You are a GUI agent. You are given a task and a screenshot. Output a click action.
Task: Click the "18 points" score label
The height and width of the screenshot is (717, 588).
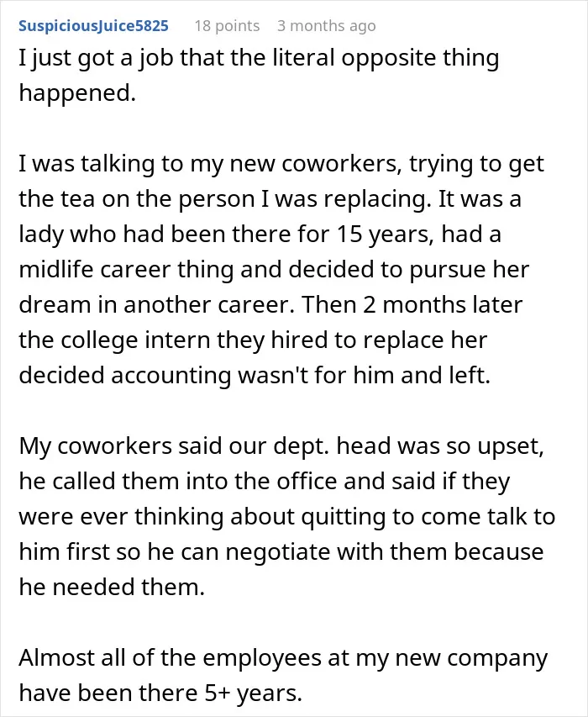tap(227, 26)
